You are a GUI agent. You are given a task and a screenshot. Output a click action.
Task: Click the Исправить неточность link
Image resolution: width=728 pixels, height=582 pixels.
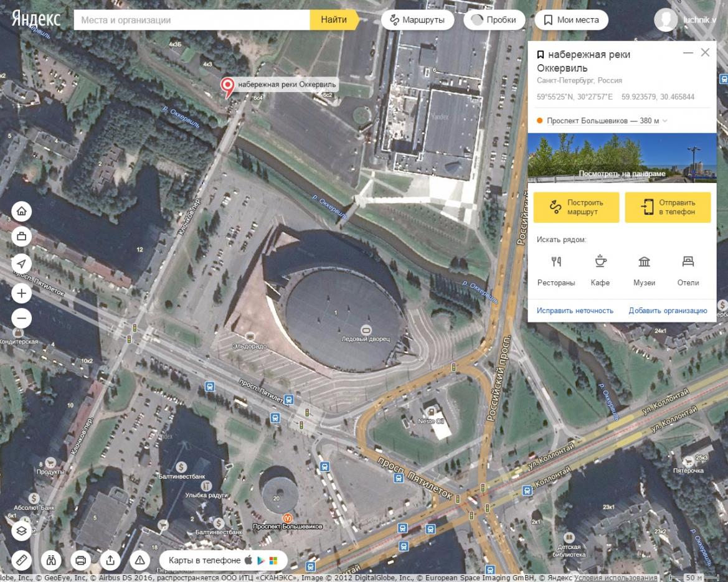(x=575, y=310)
